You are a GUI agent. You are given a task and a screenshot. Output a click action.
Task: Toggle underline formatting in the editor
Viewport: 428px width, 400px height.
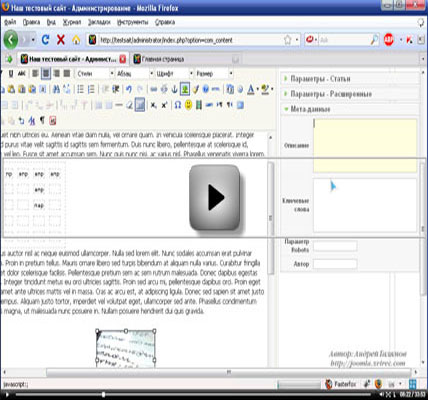(11, 73)
